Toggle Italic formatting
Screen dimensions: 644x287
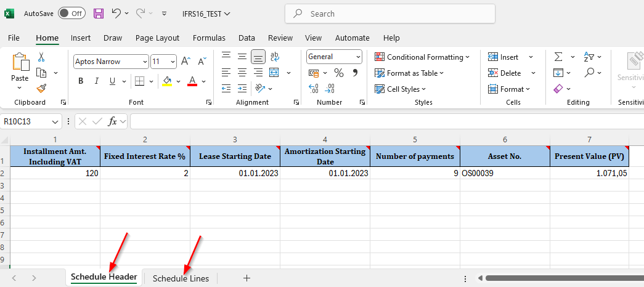pyautogui.click(x=97, y=81)
